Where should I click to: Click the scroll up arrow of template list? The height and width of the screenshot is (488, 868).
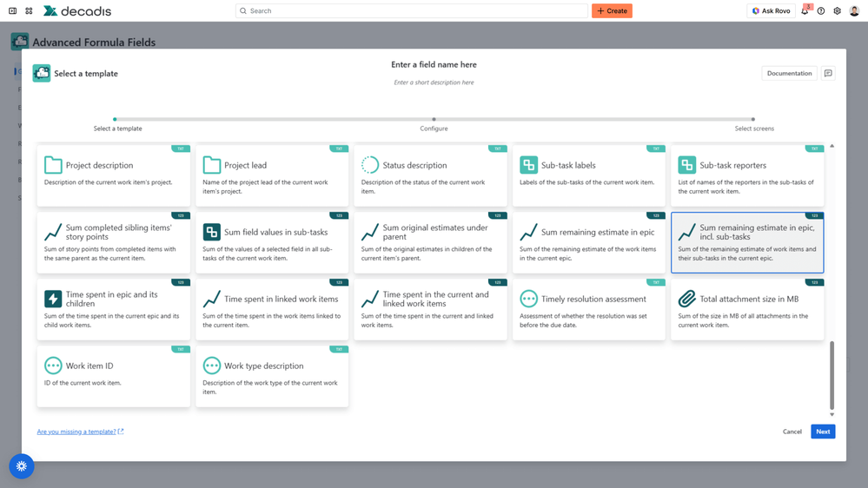(832, 146)
